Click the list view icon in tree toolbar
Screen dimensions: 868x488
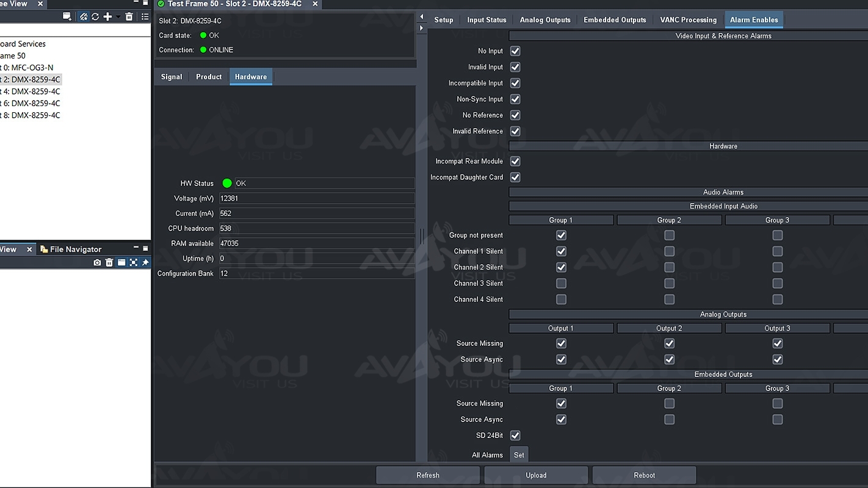point(145,16)
